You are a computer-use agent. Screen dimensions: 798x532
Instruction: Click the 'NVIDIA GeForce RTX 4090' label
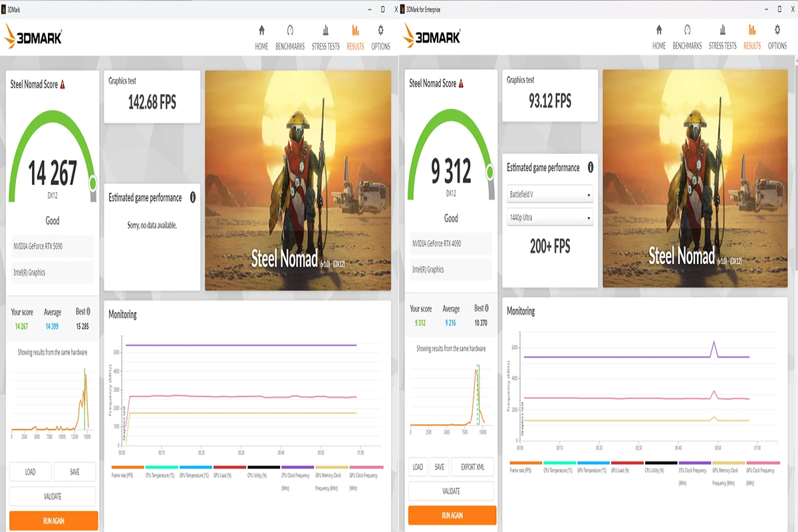tap(437, 243)
